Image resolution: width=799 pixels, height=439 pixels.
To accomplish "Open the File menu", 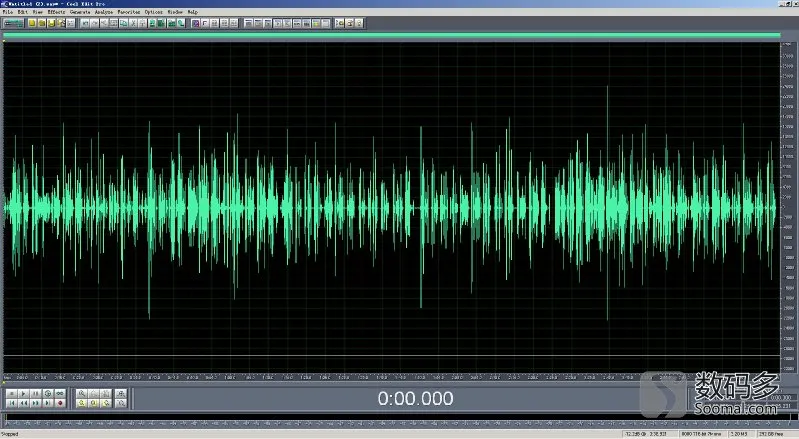I will [x=8, y=12].
